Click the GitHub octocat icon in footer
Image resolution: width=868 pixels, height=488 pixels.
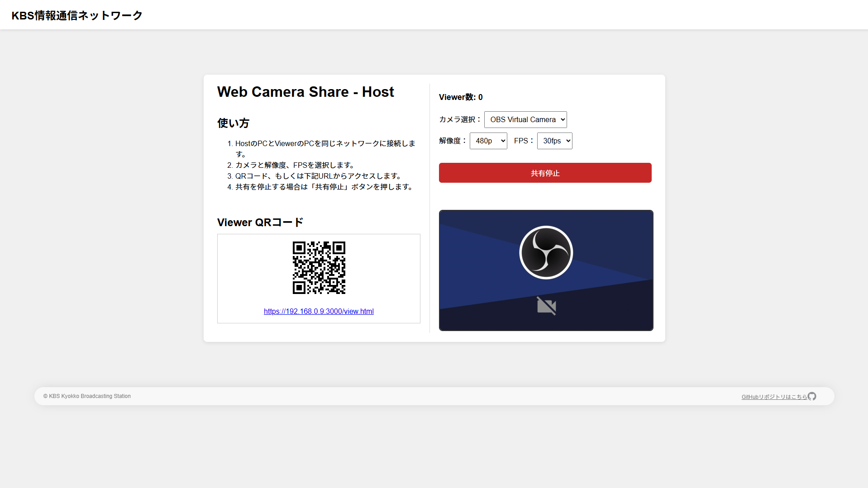[812, 396]
